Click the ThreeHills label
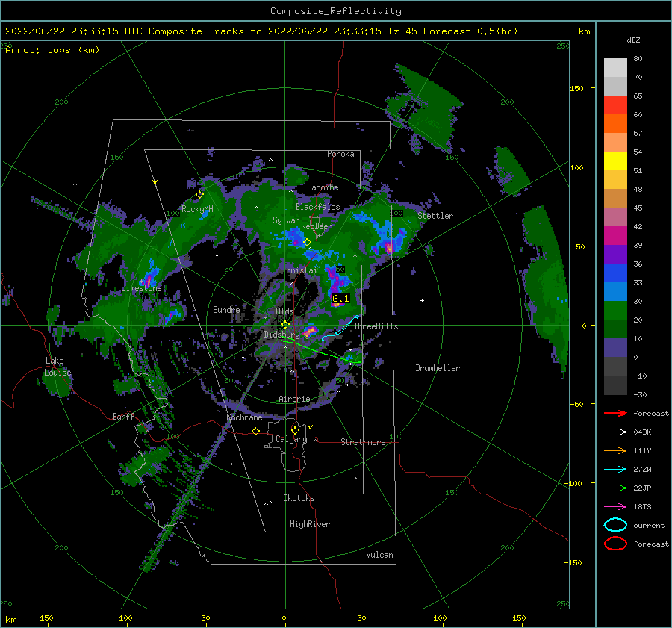 tap(376, 326)
